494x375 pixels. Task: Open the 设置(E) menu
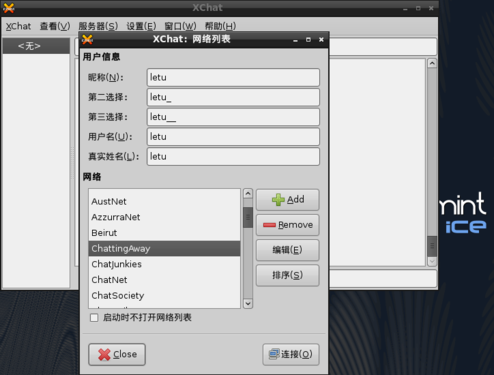coord(141,26)
